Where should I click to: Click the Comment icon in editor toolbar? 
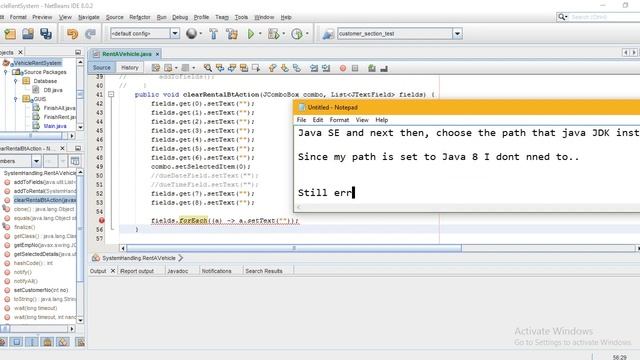pos(371,68)
